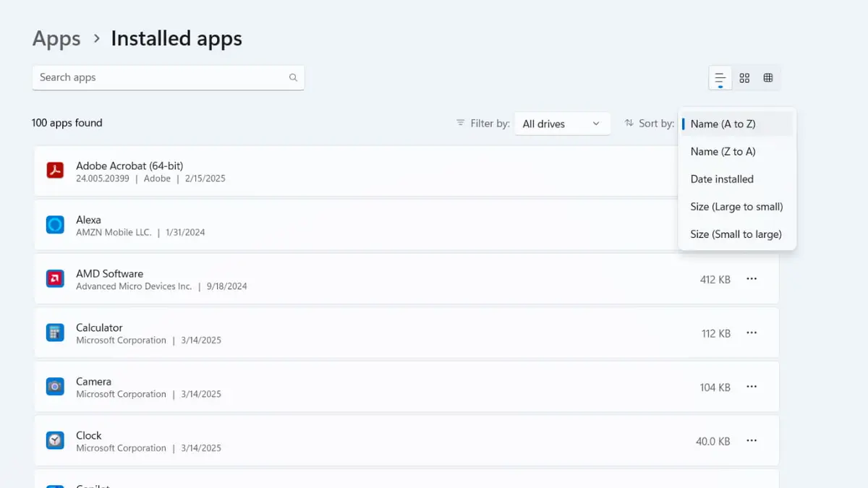The height and width of the screenshot is (488, 868).
Task: Click the Clock app icon
Action: (x=55, y=440)
